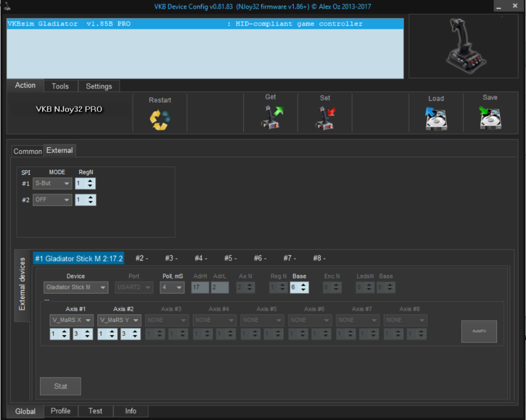Open the Poll mS dropdown
This screenshot has height=420, width=526.
coord(172,287)
